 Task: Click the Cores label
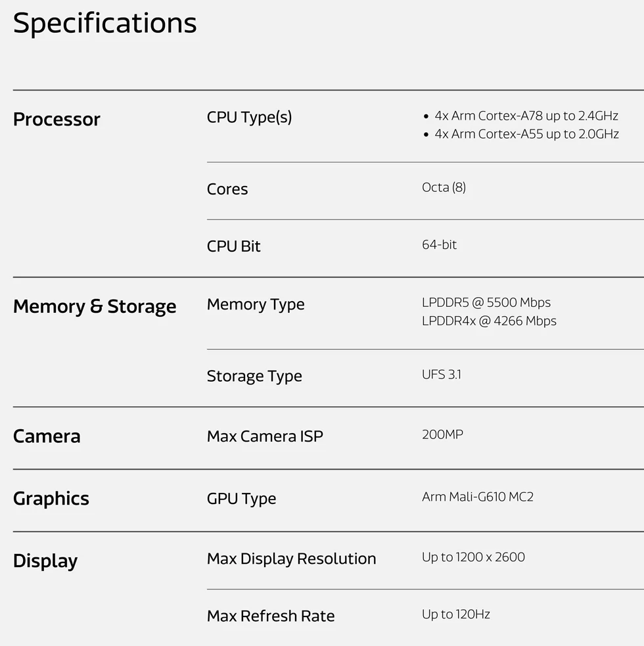tap(227, 189)
